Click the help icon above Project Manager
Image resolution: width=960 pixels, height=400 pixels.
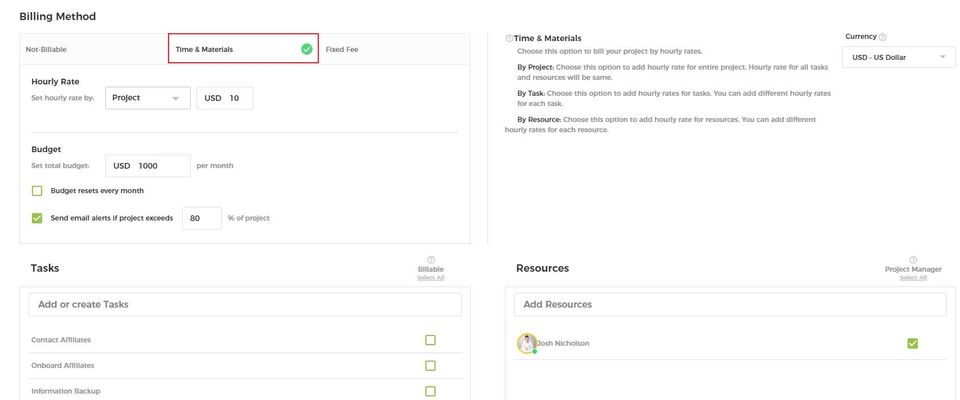click(x=913, y=260)
